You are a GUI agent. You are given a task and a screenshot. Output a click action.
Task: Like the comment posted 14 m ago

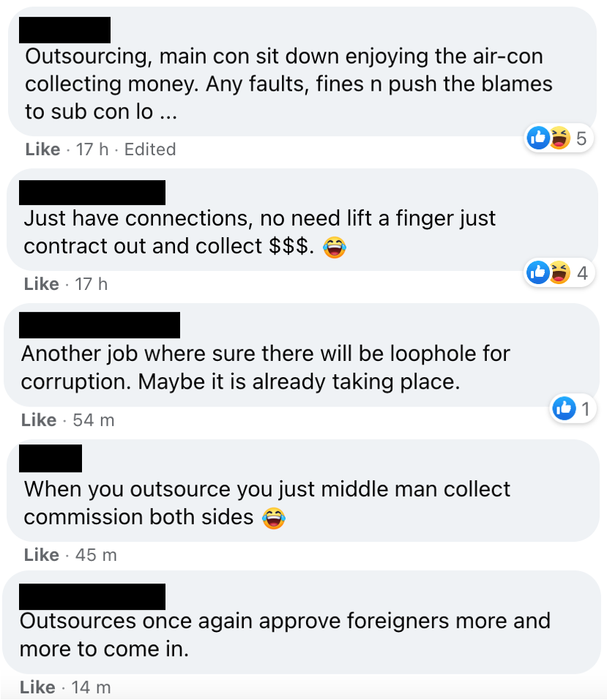(x=37, y=687)
